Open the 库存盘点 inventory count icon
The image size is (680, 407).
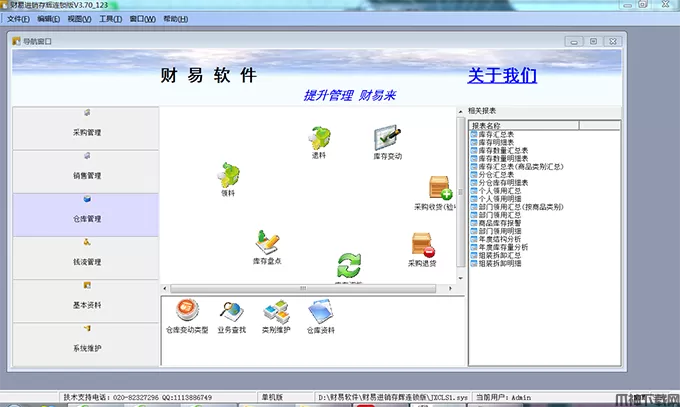point(267,247)
